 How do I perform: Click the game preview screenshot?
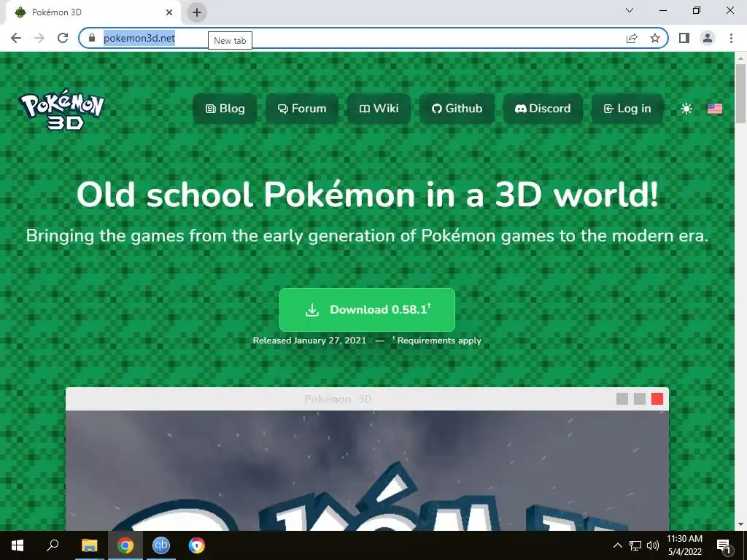367,470
